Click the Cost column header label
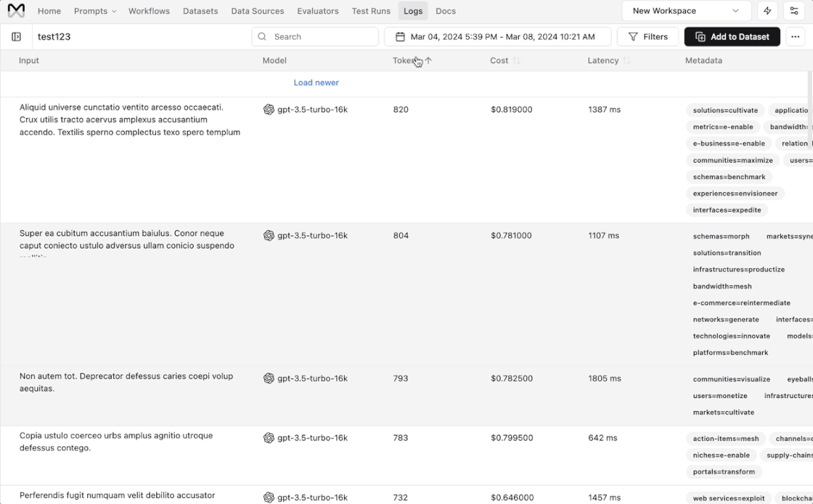This screenshot has width=813, height=504. [x=499, y=61]
